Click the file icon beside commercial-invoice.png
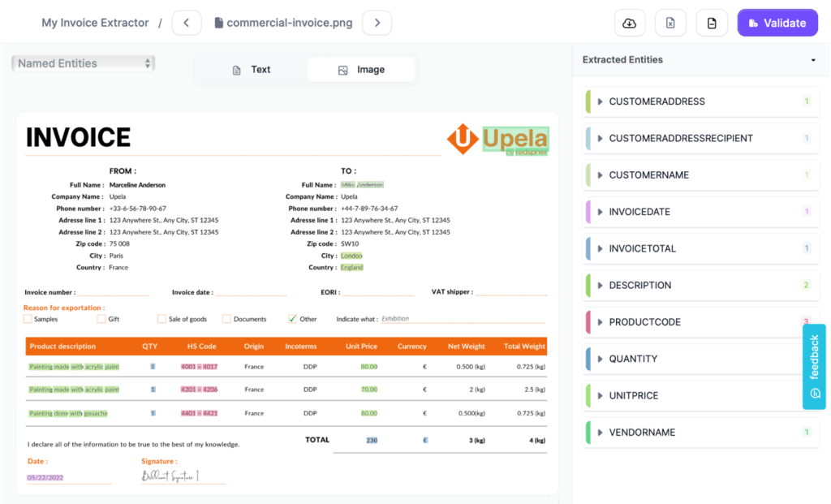The image size is (831, 504). point(218,23)
